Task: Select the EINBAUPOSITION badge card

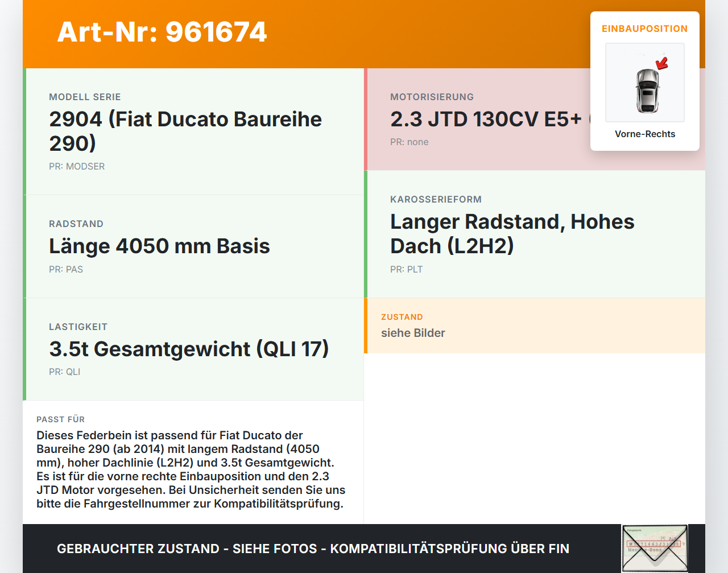Action: tap(644, 80)
